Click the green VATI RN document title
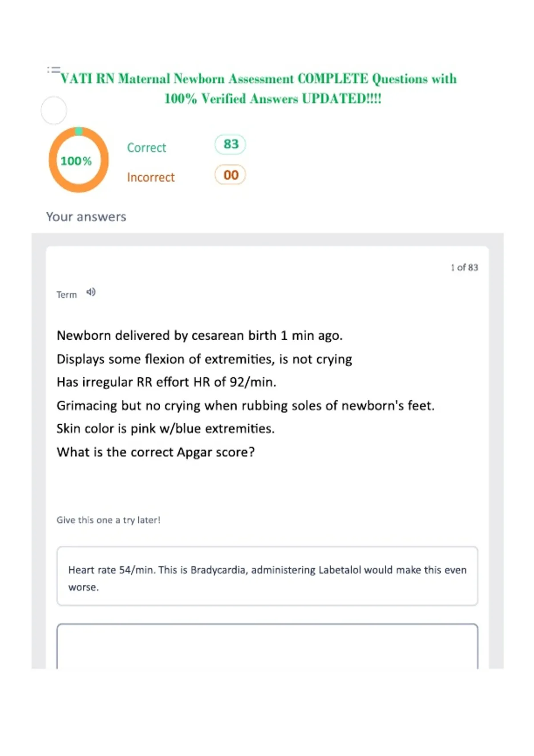Screen dimensions: 534x756 click(259, 88)
